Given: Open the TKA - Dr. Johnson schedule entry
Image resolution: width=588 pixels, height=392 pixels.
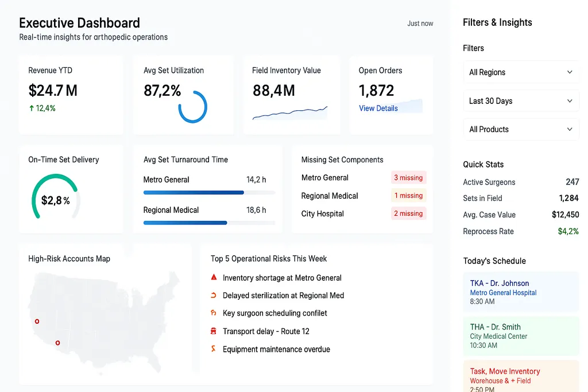Looking at the screenshot, I should click(x=521, y=292).
